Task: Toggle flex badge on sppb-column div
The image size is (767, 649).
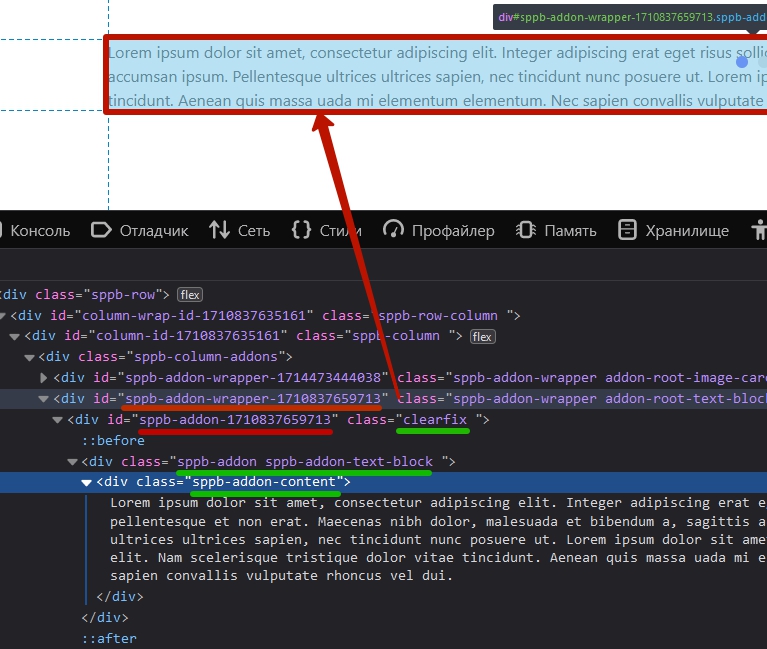Action: pyautogui.click(x=482, y=337)
